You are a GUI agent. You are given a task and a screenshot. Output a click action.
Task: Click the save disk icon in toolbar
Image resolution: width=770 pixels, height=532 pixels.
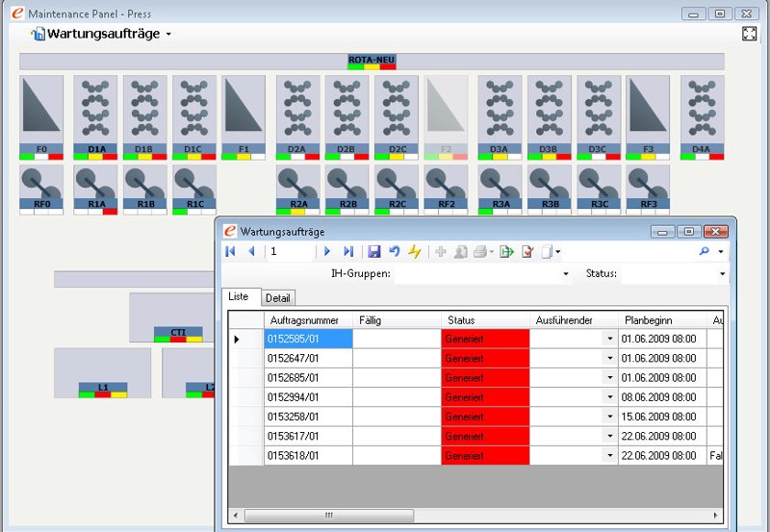tap(374, 251)
